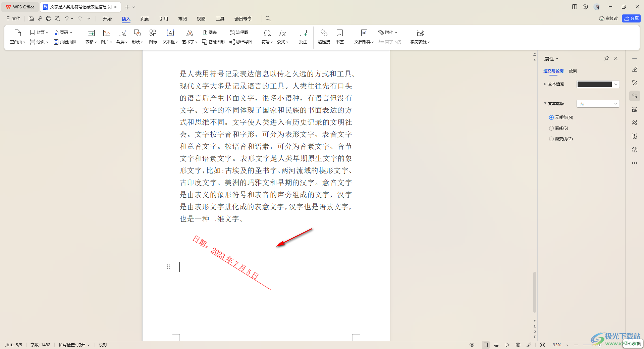Viewport: 644px width, 349px height.
Task: Add a comment annotation
Action: coord(303,37)
